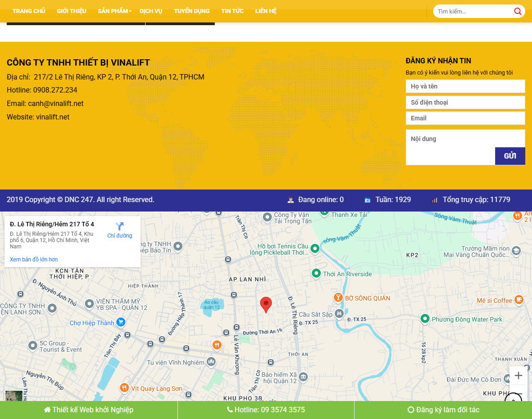Click the bar-chart icon next to "Tổng truy cập"
The height and width of the screenshot is (419, 532).
434,200
